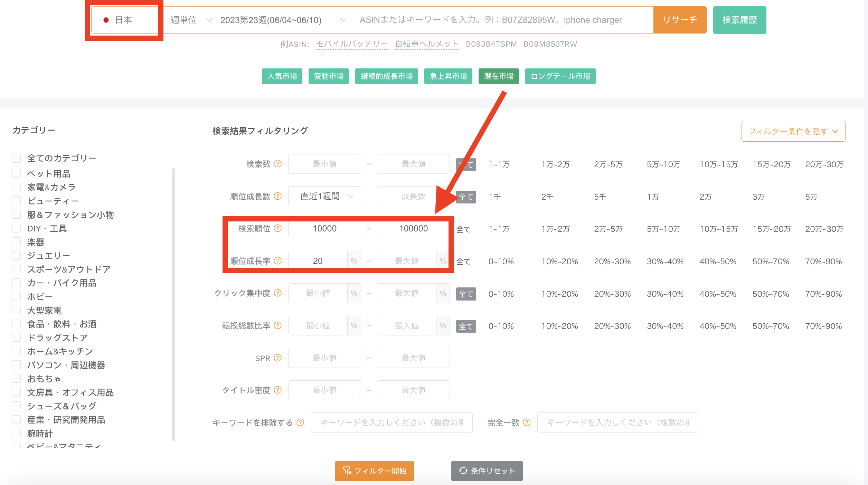Open 検索履歴 search history
The image size is (868, 485).
[739, 20]
